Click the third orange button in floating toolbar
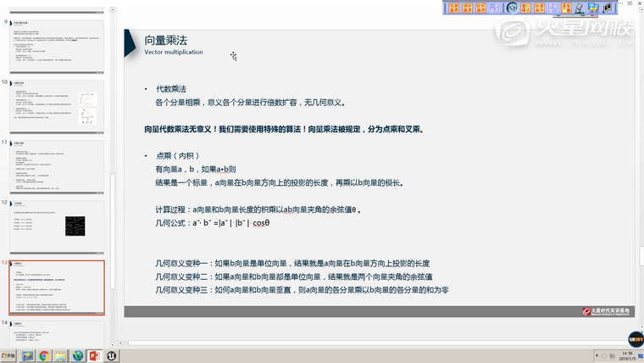Viewport: 644px width, 363px height. click(x=481, y=8)
